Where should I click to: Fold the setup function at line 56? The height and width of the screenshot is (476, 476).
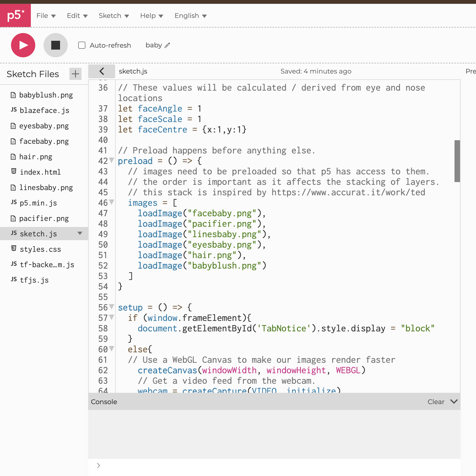click(x=112, y=307)
